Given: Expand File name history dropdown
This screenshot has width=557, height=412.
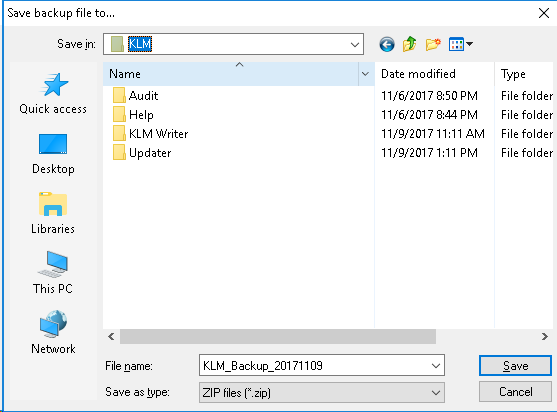Looking at the screenshot, I should click(x=436, y=366).
